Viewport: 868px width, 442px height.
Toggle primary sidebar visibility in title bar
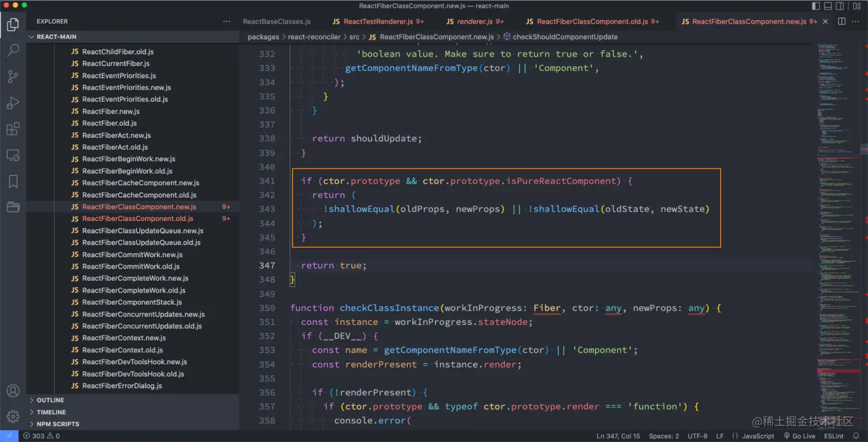[x=816, y=6]
